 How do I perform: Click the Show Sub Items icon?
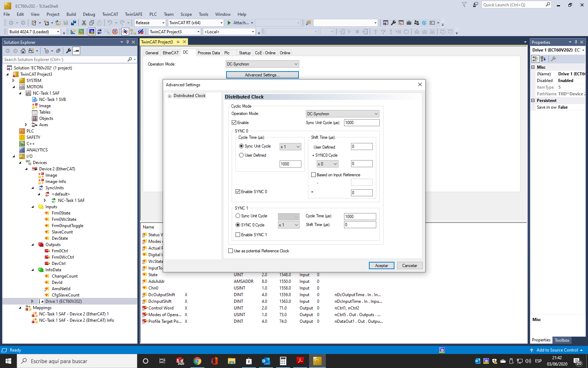133,32
